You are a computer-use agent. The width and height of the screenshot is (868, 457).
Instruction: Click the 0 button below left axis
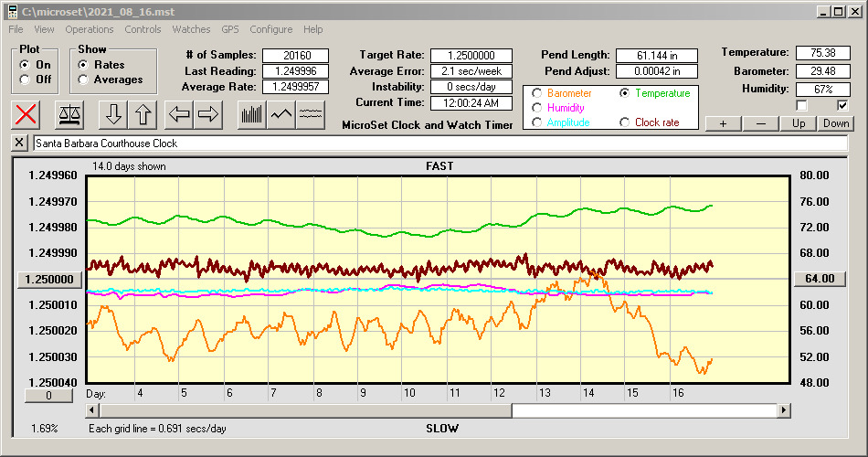[x=48, y=396]
